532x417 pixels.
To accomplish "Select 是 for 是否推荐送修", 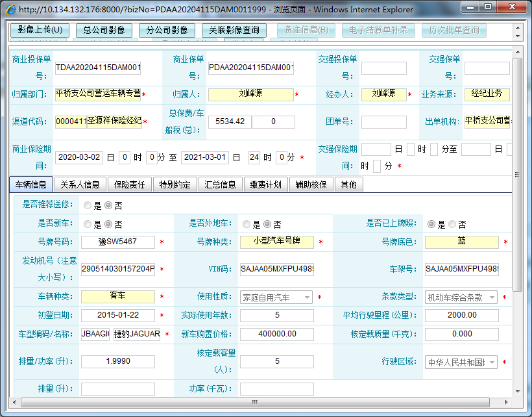I will [x=87, y=205].
